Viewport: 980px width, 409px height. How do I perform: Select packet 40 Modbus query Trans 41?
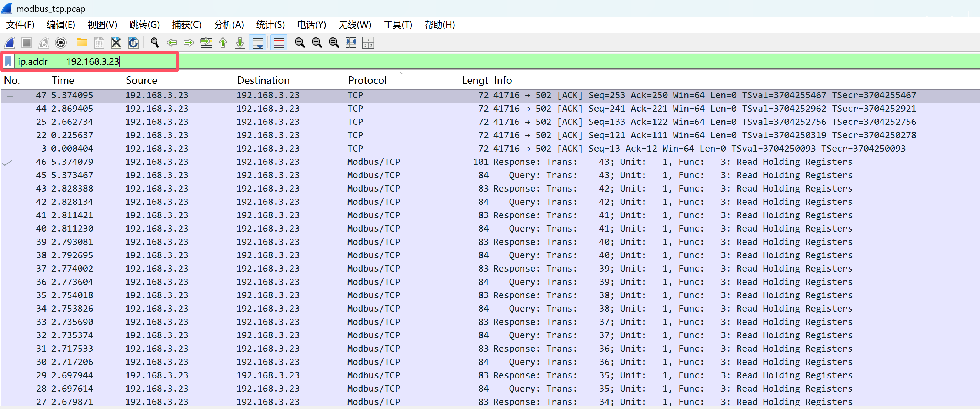click(490, 228)
